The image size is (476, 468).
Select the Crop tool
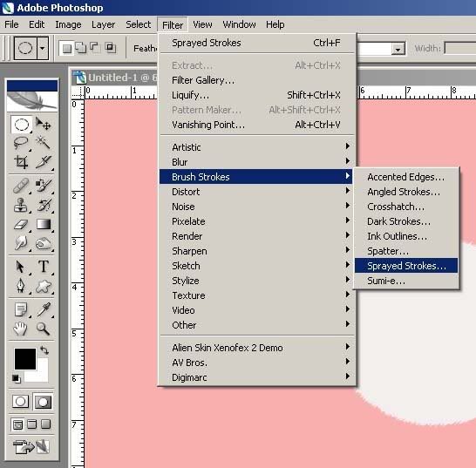(21, 162)
